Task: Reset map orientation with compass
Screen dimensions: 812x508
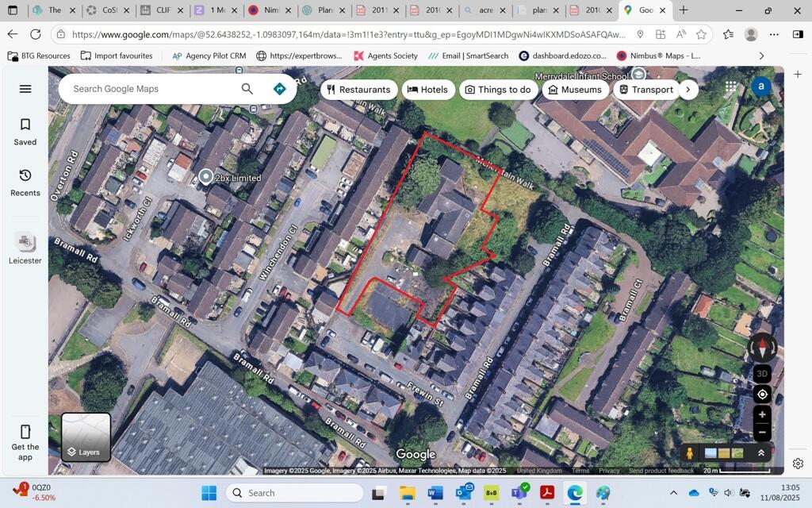Action: click(x=762, y=348)
